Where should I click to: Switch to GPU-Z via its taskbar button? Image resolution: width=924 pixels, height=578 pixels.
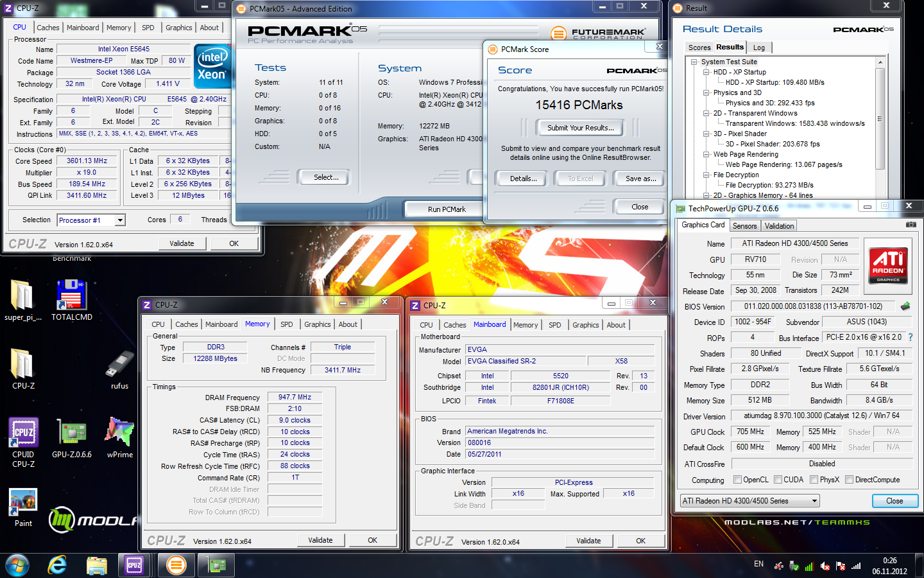(217, 565)
